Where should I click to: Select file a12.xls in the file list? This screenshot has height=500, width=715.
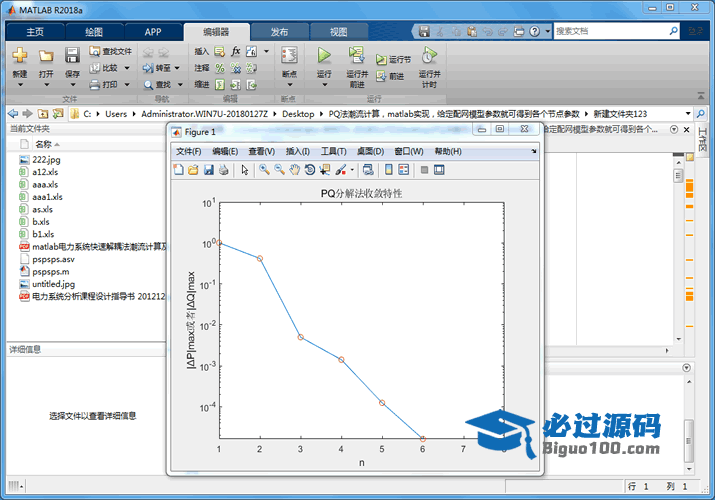[45, 172]
